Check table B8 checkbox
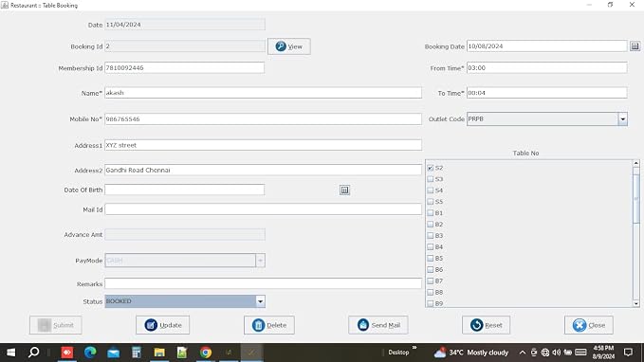This screenshot has height=362, width=644. coord(431,292)
